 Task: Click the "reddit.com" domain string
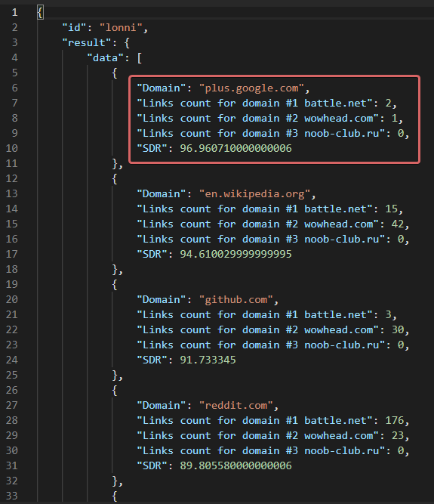[x=235, y=405]
